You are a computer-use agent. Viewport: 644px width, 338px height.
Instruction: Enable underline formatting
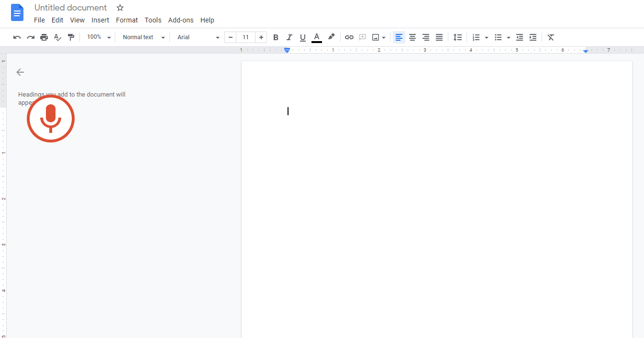[302, 37]
